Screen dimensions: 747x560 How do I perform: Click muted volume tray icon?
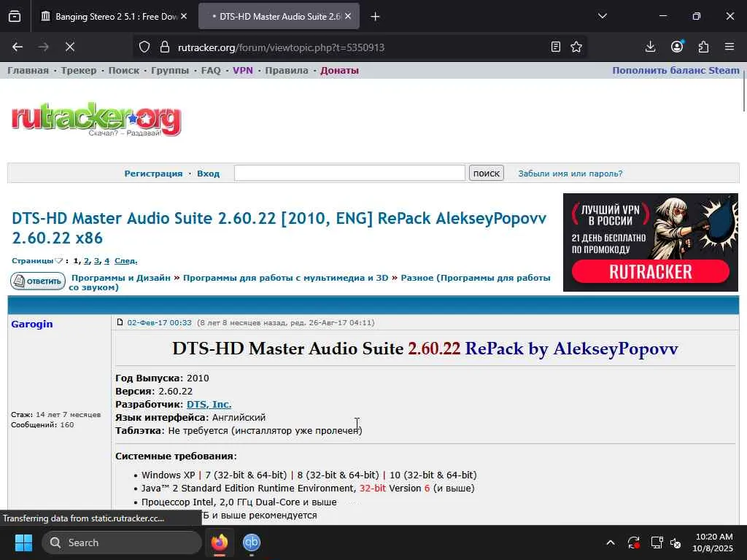click(x=676, y=542)
